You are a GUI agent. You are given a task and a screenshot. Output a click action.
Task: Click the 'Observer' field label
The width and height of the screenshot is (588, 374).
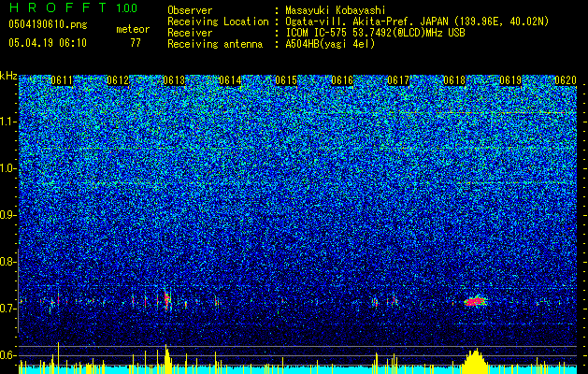190,10
